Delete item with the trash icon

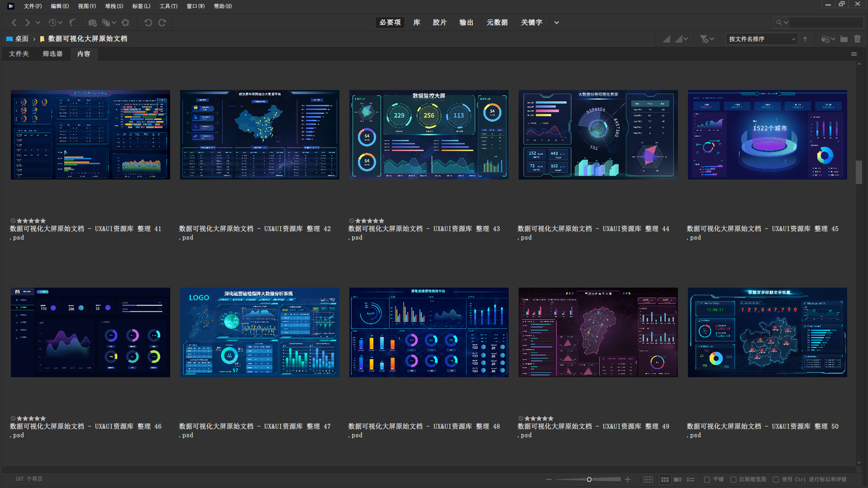(x=857, y=39)
